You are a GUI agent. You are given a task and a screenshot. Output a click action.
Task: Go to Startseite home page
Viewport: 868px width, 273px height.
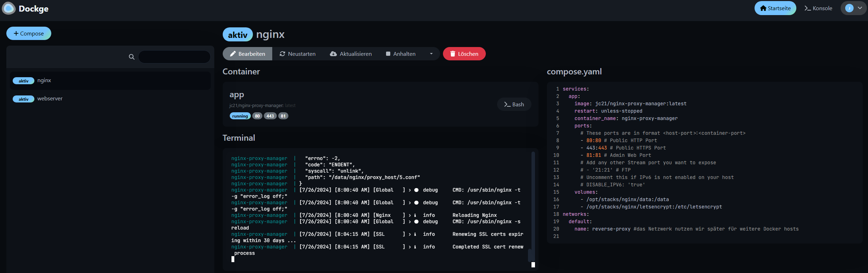click(775, 8)
